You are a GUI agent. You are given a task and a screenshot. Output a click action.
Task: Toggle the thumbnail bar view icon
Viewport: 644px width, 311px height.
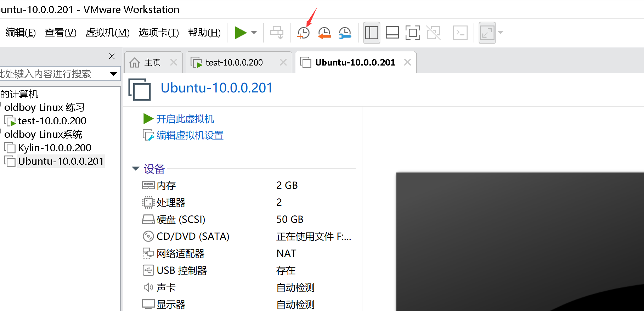tap(392, 33)
